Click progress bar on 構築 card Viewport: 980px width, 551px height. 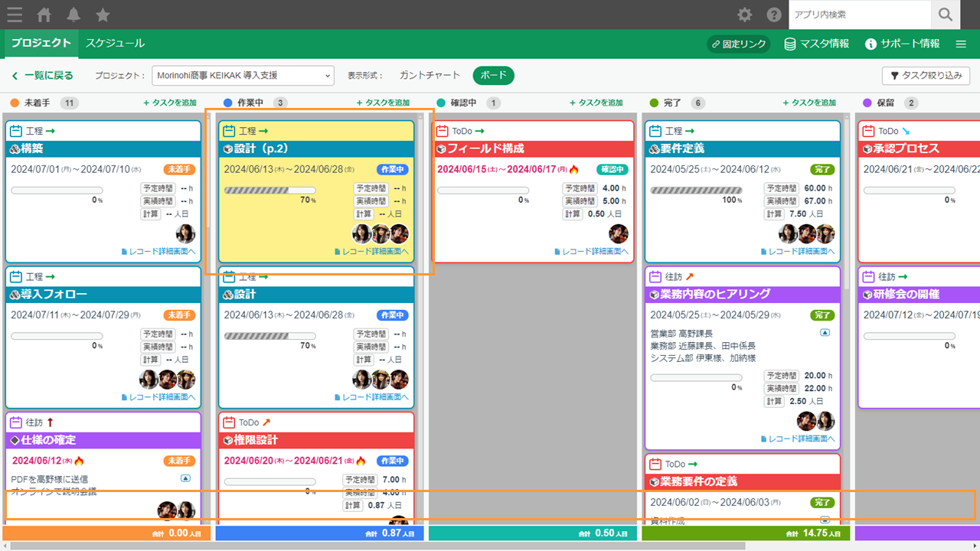click(57, 190)
